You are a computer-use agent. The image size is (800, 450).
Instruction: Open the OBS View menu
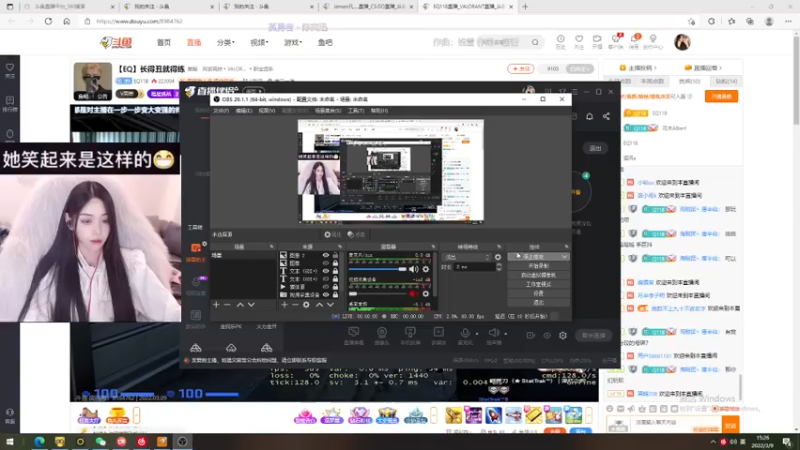coord(267,111)
